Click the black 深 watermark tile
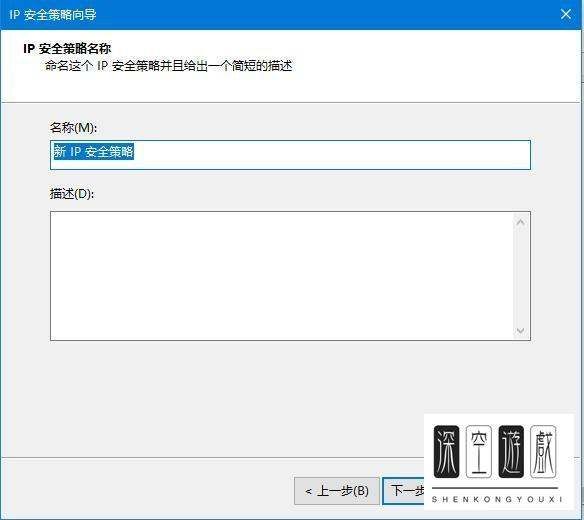This screenshot has width=584, height=520. coord(446,451)
